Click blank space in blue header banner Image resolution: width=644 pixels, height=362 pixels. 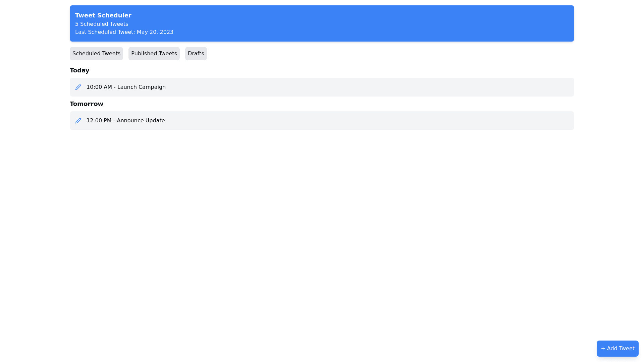click(x=369, y=23)
